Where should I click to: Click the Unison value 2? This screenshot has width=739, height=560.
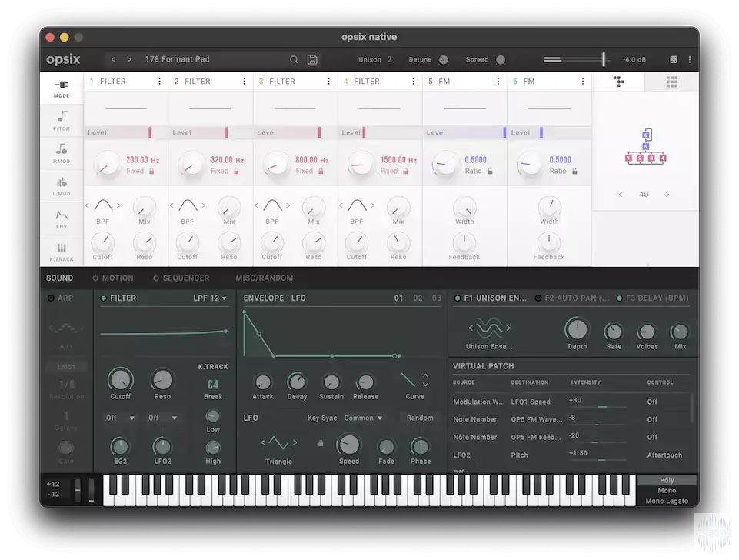390,59
